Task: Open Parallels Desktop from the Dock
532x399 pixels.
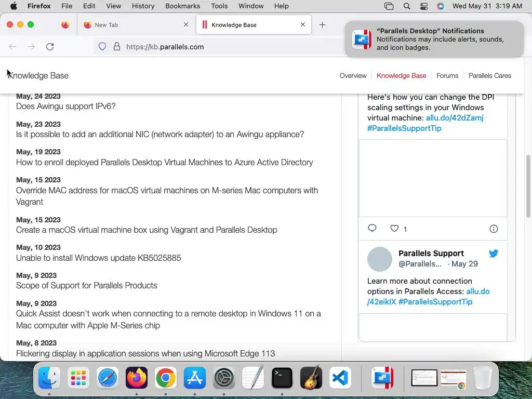Action: click(383, 378)
